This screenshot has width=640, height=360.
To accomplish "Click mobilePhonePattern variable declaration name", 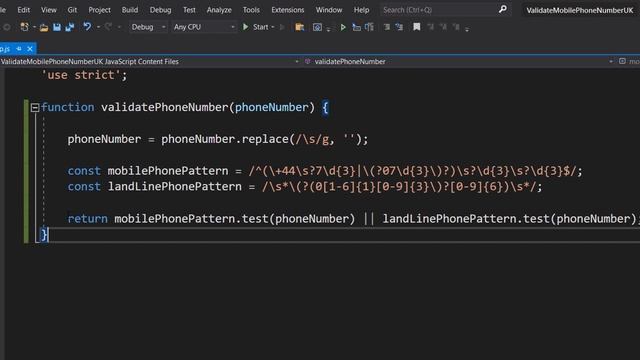I will tap(168, 171).
